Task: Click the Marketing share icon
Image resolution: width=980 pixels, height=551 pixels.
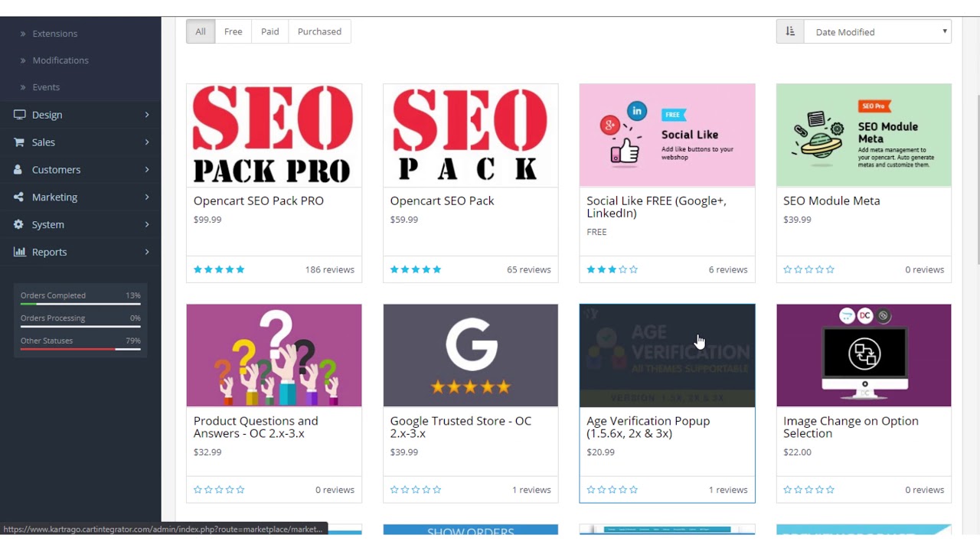Action: (18, 197)
